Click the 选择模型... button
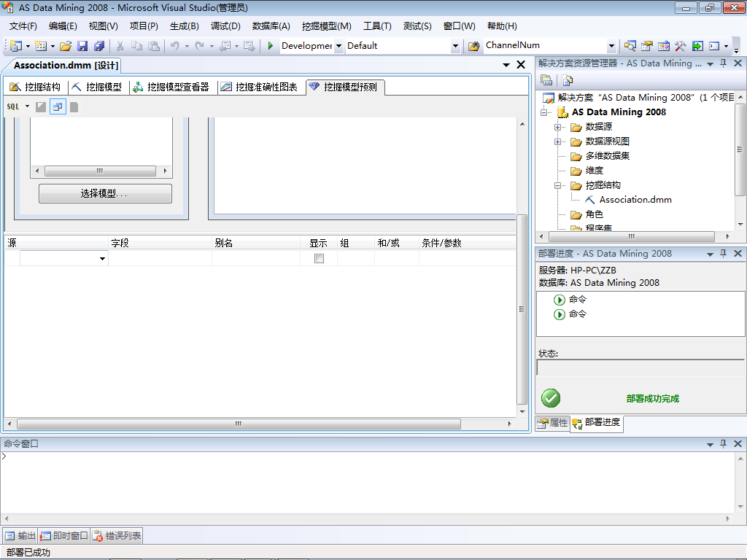Screen dimensions: 747x560 [105, 193]
